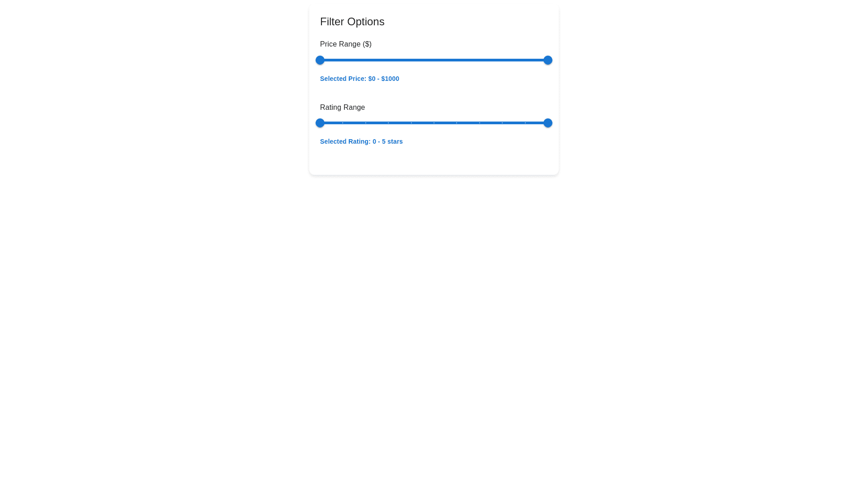
Task: Select the 4.5 star tick on Rating slider
Action: 525,123
